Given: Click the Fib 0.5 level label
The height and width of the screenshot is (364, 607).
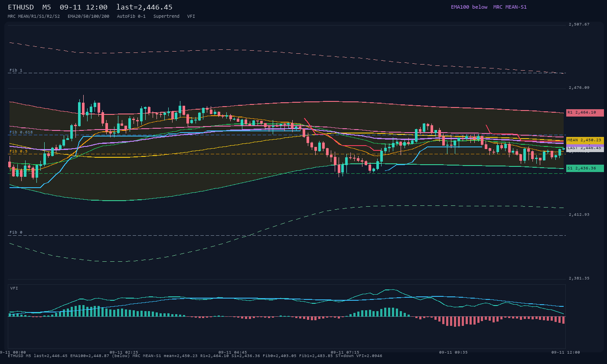Looking at the screenshot, I should (x=19, y=151).
